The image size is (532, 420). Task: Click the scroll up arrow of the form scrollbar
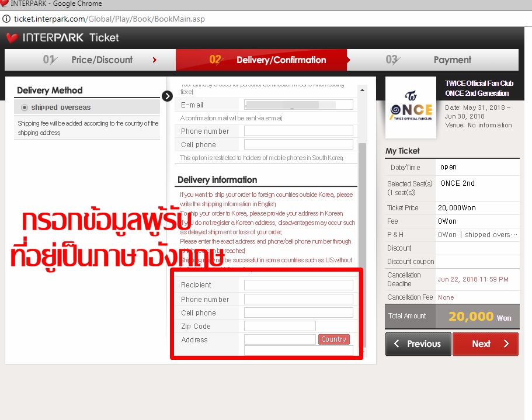[x=363, y=90]
